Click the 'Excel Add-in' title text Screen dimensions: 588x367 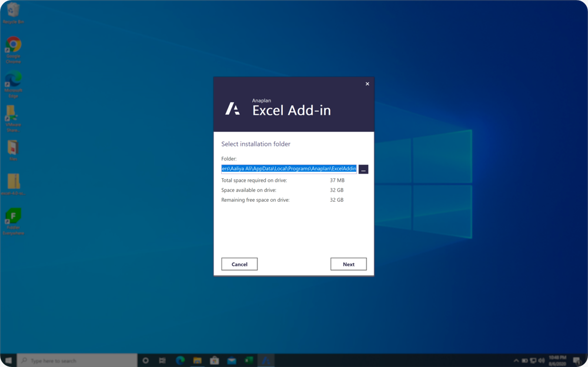pos(292,111)
